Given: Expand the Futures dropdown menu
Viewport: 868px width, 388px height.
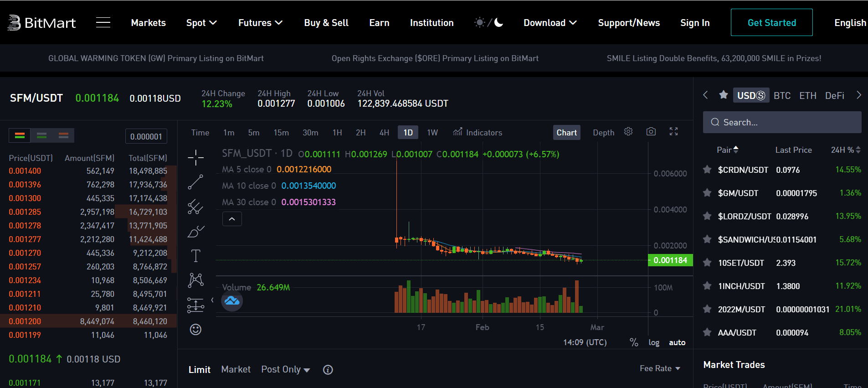Looking at the screenshot, I should click(260, 23).
